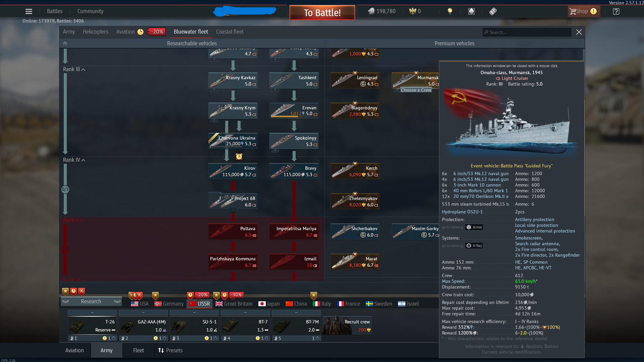The height and width of the screenshot is (362, 644).
Task: Select the SU-5-1 crew slot
Action: point(194,325)
